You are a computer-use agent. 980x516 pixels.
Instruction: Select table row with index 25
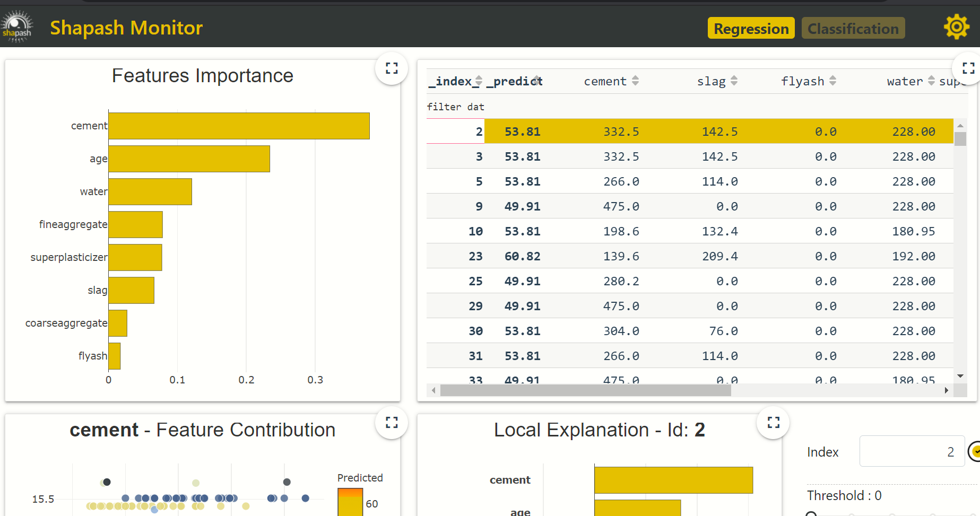(690, 281)
